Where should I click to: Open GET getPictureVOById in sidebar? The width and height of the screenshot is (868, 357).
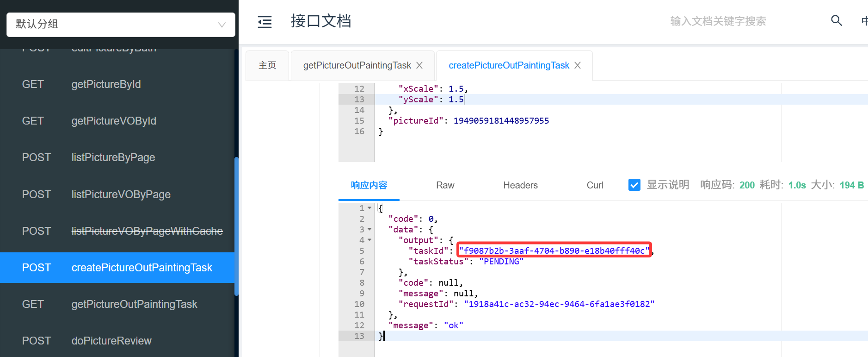[117, 121]
